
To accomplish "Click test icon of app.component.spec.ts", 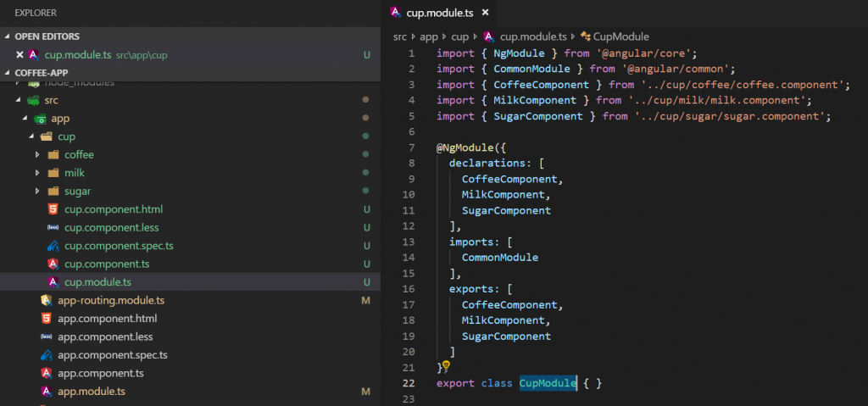I will click(x=47, y=355).
